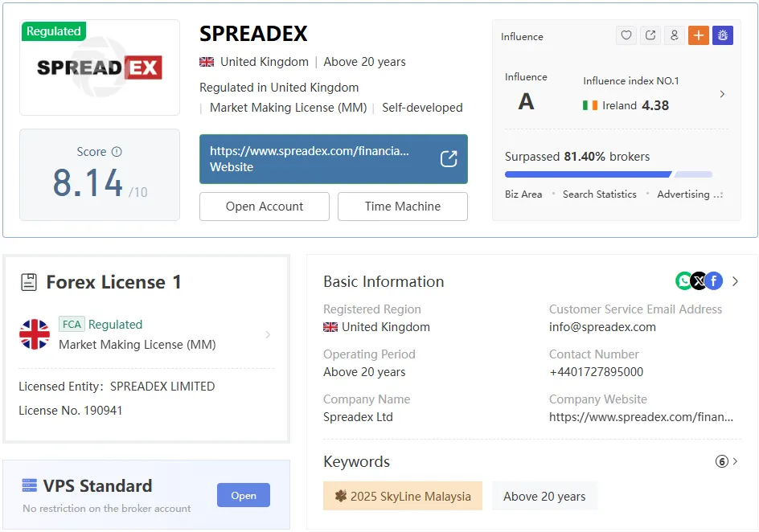Select the Advertising tab
The height and width of the screenshot is (532, 759).
[683, 194]
